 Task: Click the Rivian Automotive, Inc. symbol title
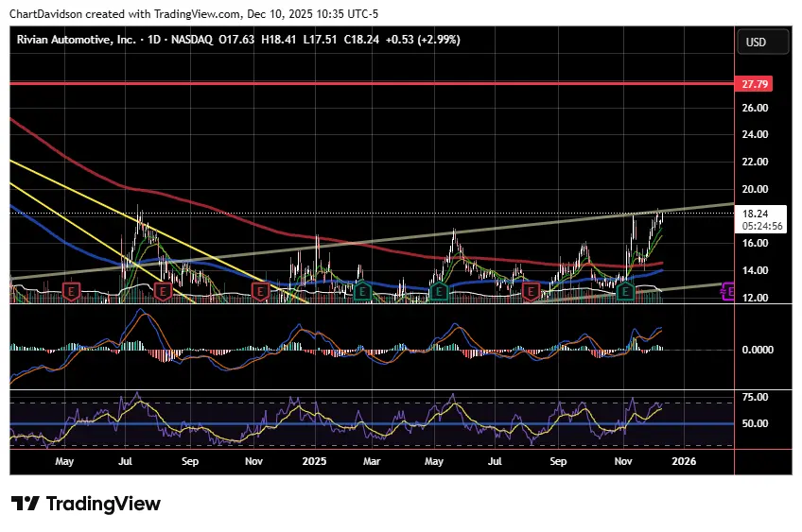coord(77,40)
